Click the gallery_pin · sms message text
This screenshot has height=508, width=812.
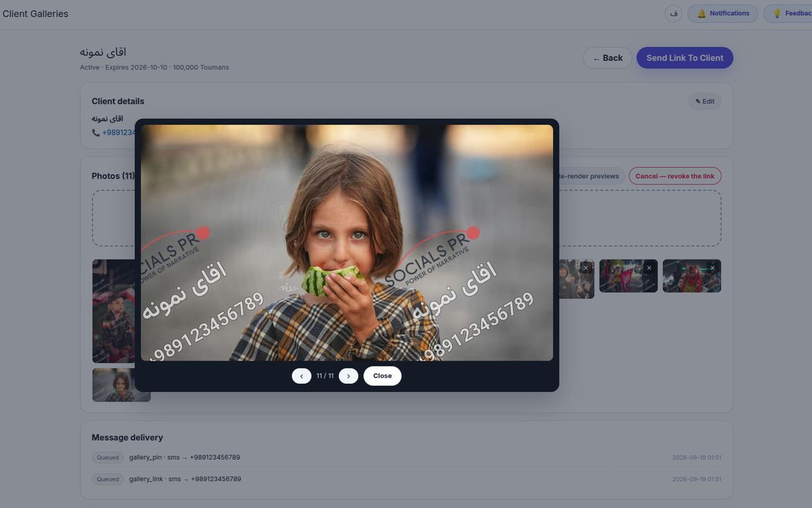(185, 457)
